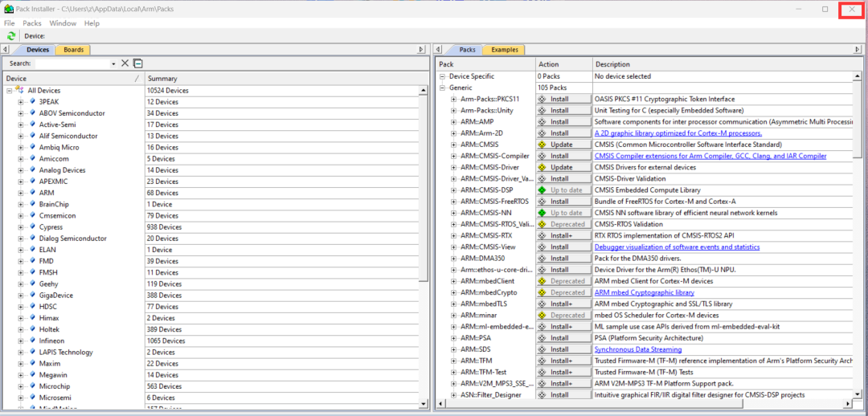This screenshot has height=416, width=868.
Task: Click the Dialog Semiconductor vendor icon
Action: (32, 239)
